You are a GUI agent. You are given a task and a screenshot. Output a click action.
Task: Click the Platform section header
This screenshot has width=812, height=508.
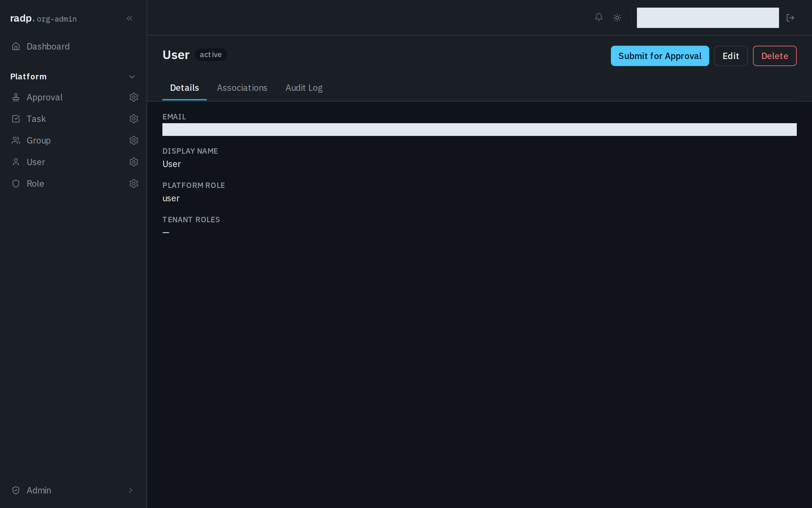pos(28,77)
